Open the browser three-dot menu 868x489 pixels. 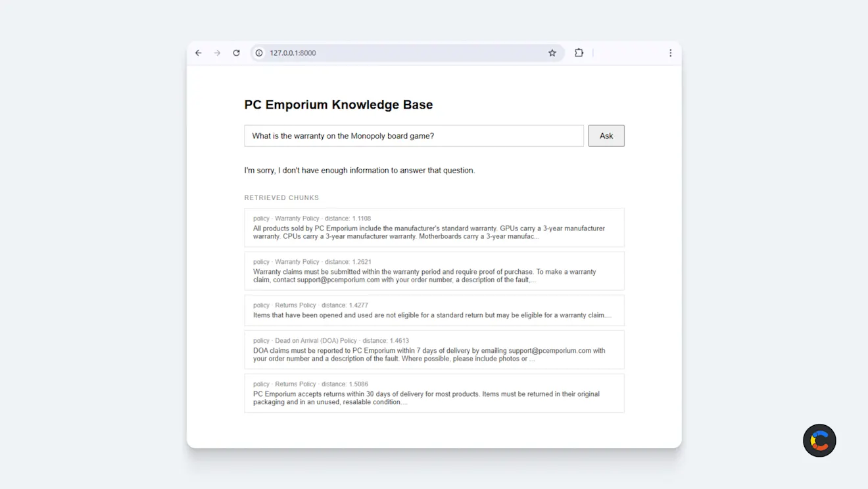pos(670,53)
